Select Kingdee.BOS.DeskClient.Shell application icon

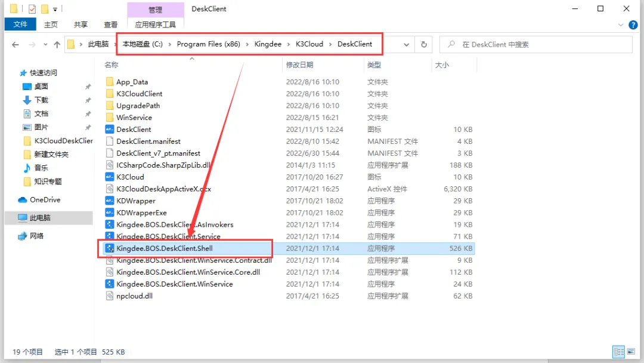(x=109, y=248)
